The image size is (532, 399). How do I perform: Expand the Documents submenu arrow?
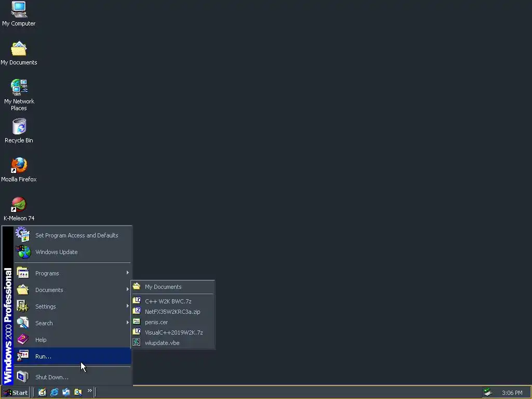pyautogui.click(x=128, y=289)
